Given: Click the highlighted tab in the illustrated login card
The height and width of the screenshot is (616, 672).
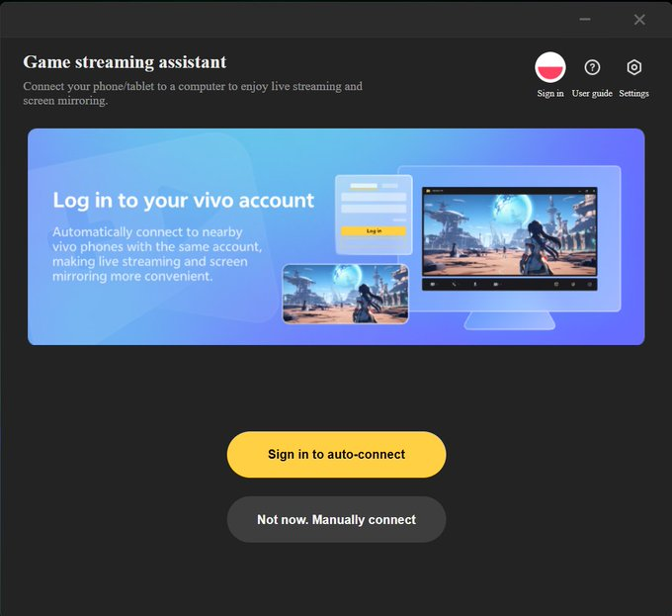Looking at the screenshot, I should point(364,186).
